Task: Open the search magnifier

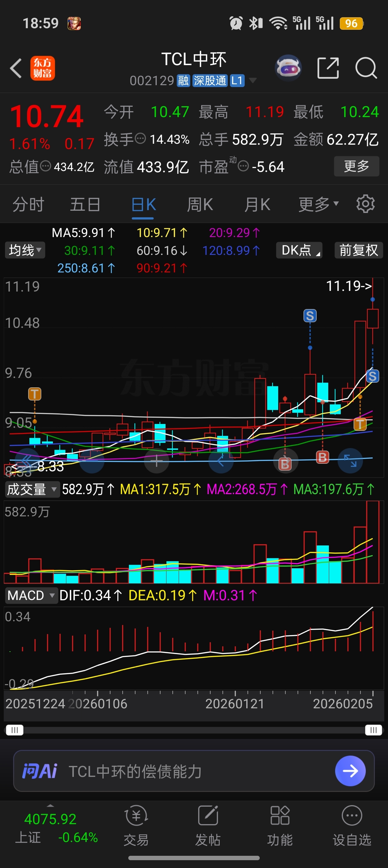Action: pyautogui.click(x=366, y=68)
